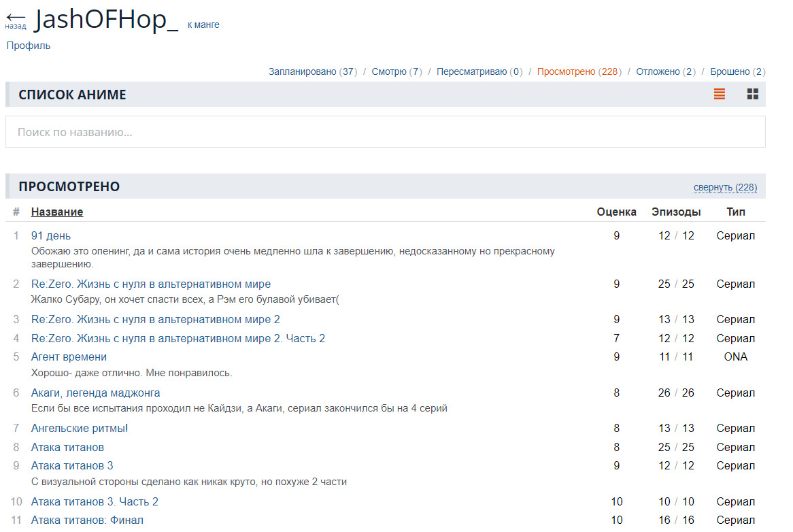Image resolution: width=793 pixels, height=532 pixels.
Task: Select the Пересматриваю (0) tab
Action: click(479, 71)
